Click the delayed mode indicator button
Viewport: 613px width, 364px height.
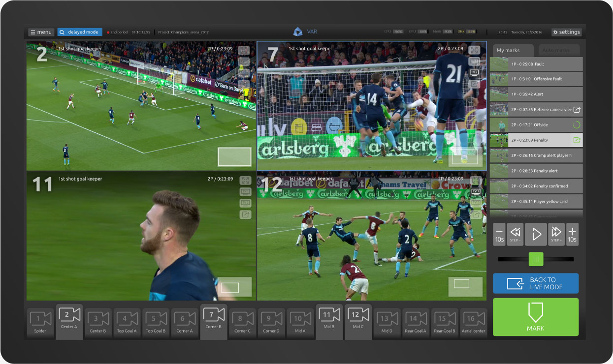click(80, 32)
